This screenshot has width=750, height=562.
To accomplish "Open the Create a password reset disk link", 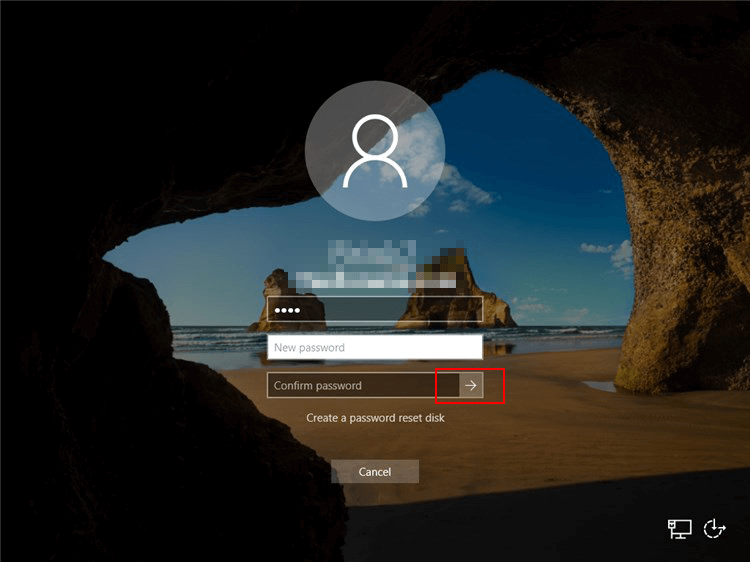I will [375, 418].
